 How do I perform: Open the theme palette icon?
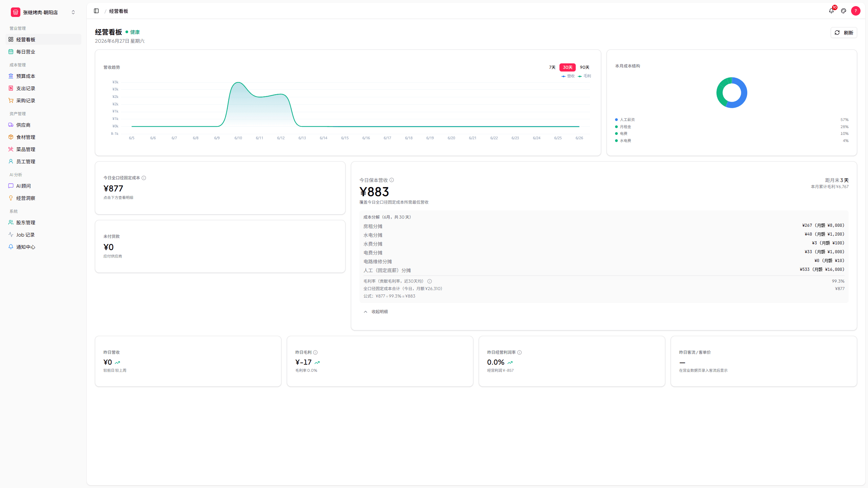click(844, 11)
